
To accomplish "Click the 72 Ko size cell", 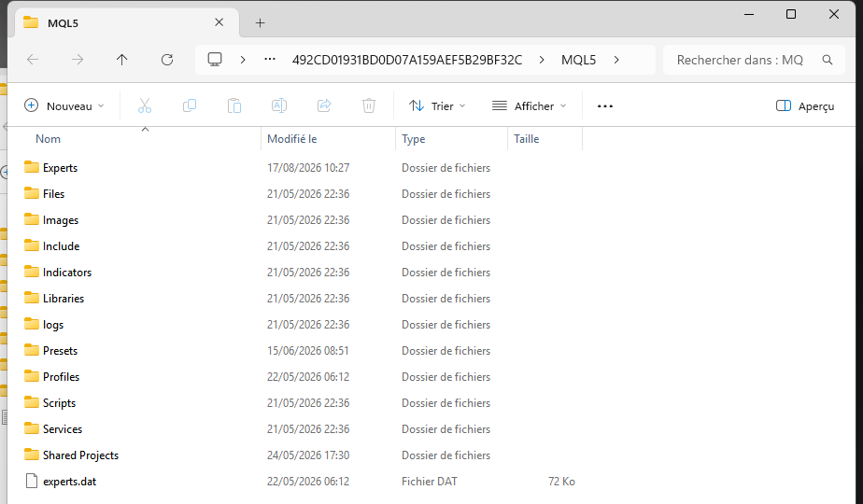I will coord(561,482).
